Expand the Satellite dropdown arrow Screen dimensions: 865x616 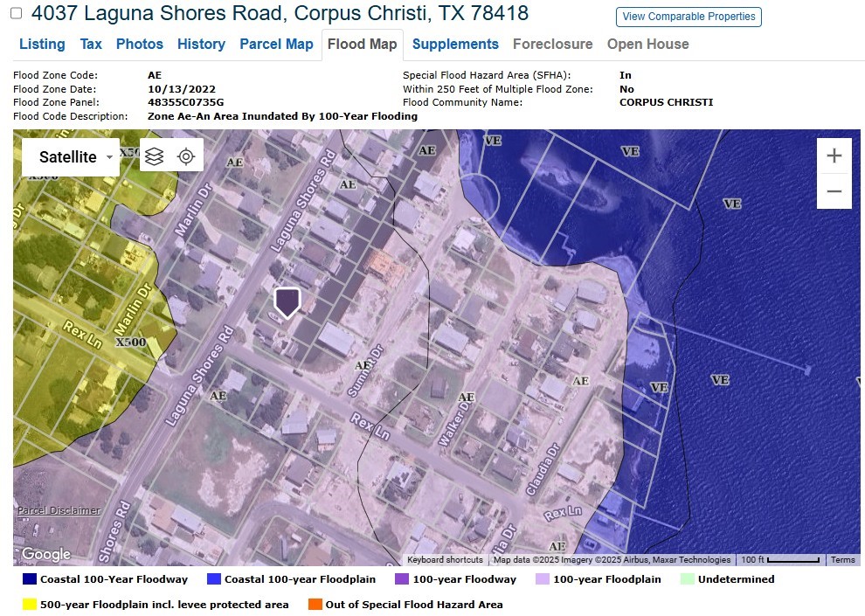tap(108, 156)
